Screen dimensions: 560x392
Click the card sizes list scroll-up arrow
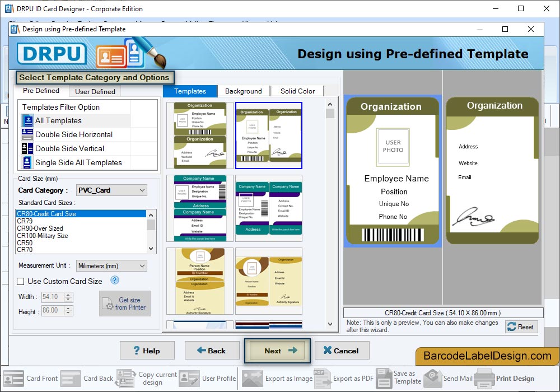click(x=151, y=215)
